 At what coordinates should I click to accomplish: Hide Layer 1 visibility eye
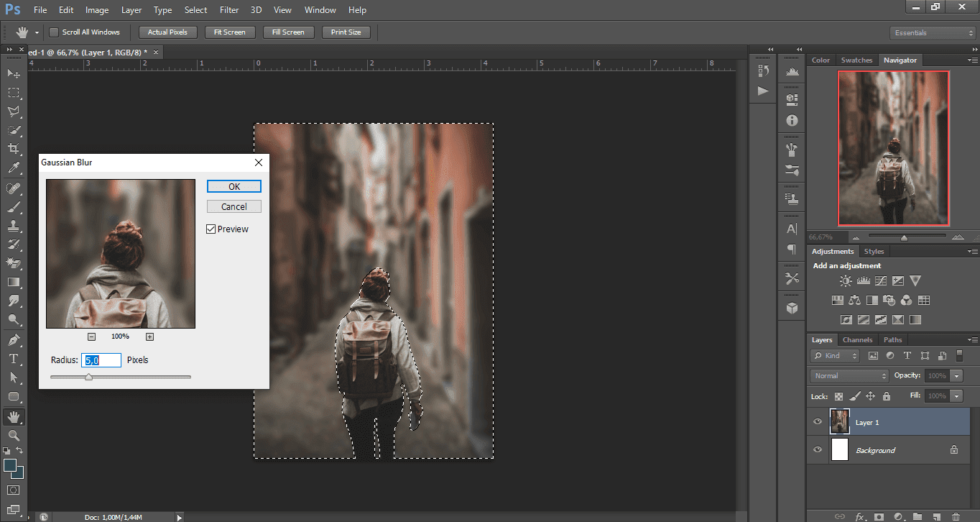pos(817,422)
